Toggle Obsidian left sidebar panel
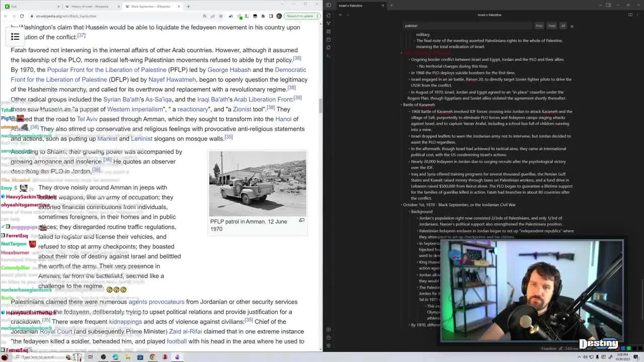 (x=329, y=6)
